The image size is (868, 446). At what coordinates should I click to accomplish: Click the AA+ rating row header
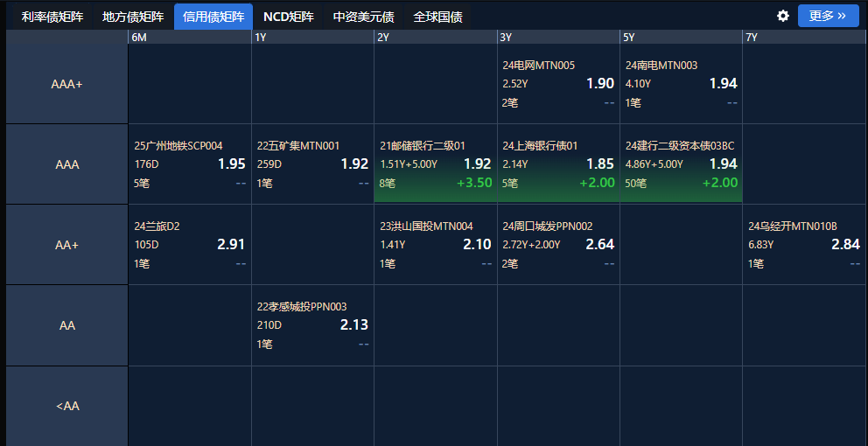67,245
